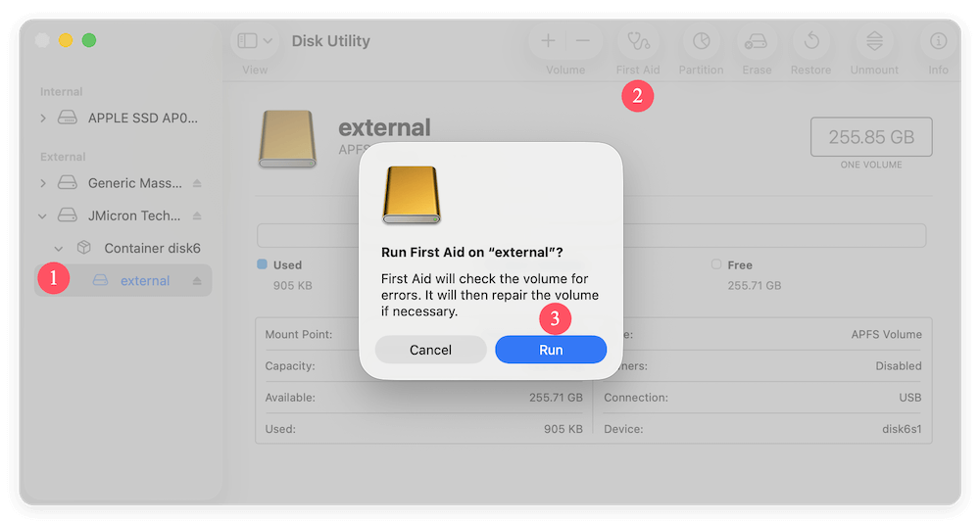Collapse Container disk6 entry
This screenshot has height=524, width=980.
coord(59,249)
